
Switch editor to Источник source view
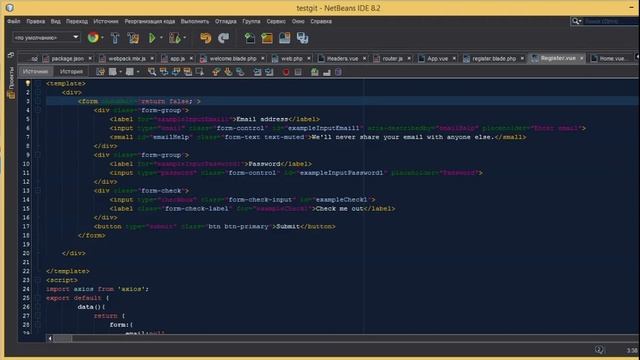pos(36,71)
